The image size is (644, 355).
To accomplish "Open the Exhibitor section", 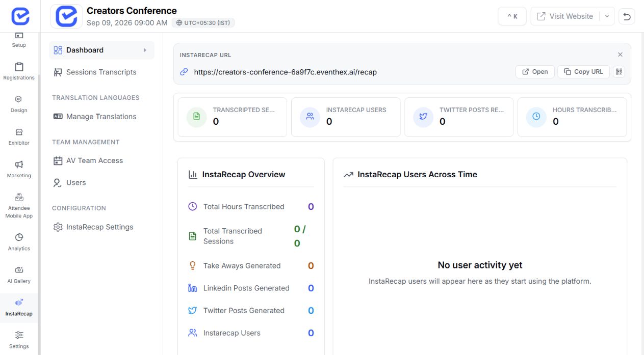I will pyautogui.click(x=19, y=137).
